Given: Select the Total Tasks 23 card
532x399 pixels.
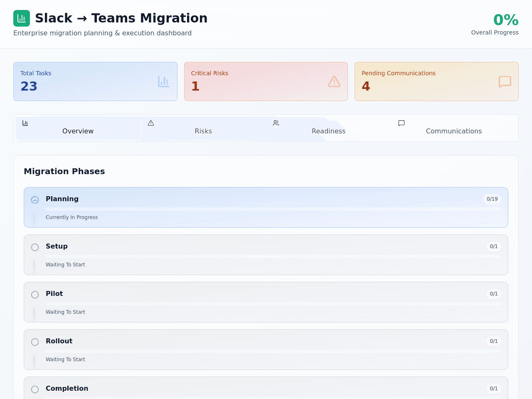Looking at the screenshot, I should [x=95, y=81].
